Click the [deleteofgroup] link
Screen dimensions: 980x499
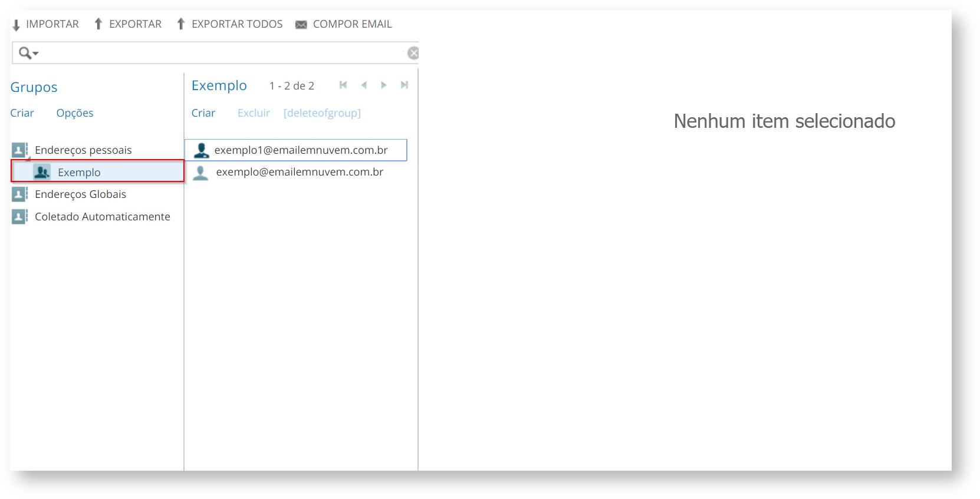[x=322, y=113]
